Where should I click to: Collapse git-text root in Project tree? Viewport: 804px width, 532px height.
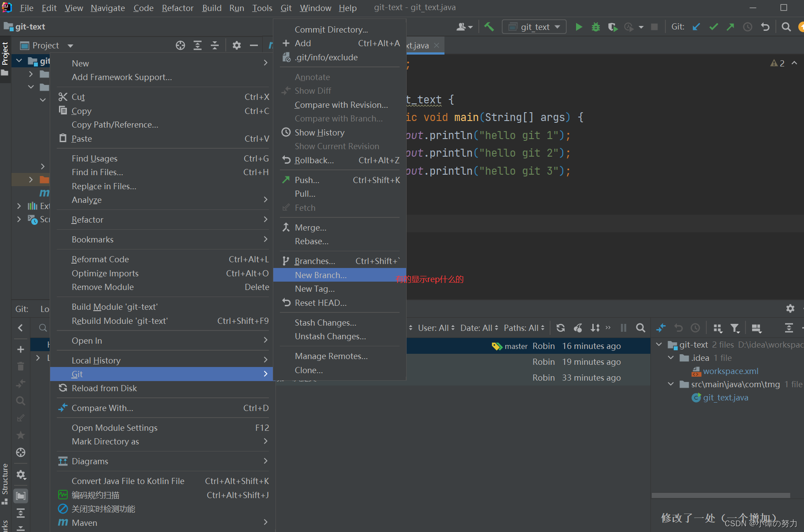(x=19, y=61)
